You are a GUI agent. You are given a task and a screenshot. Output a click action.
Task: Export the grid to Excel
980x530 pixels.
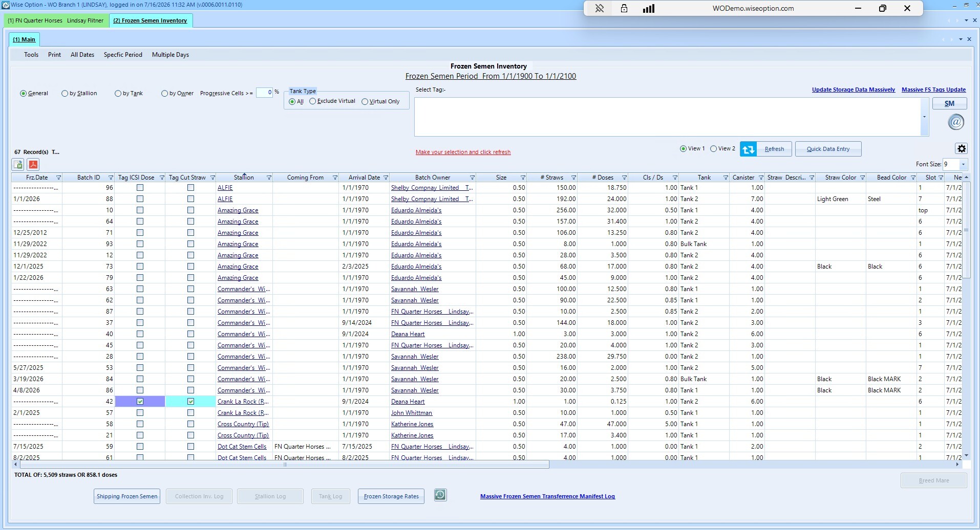point(18,164)
